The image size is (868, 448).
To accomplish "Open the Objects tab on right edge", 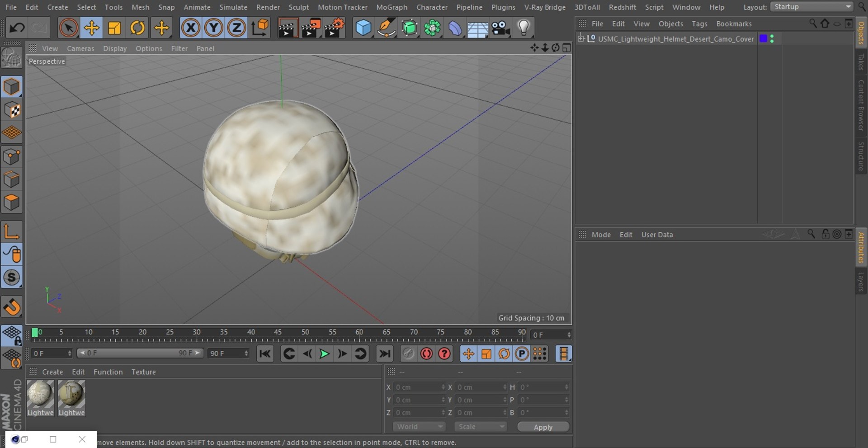I will click(x=861, y=33).
